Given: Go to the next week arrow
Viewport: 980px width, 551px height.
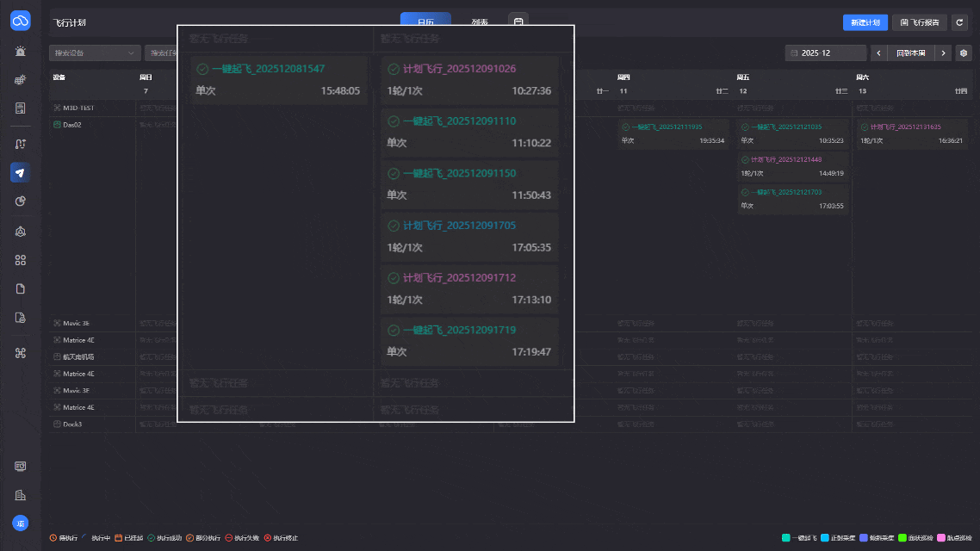Looking at the screenshot, I should tap(944, 53).
